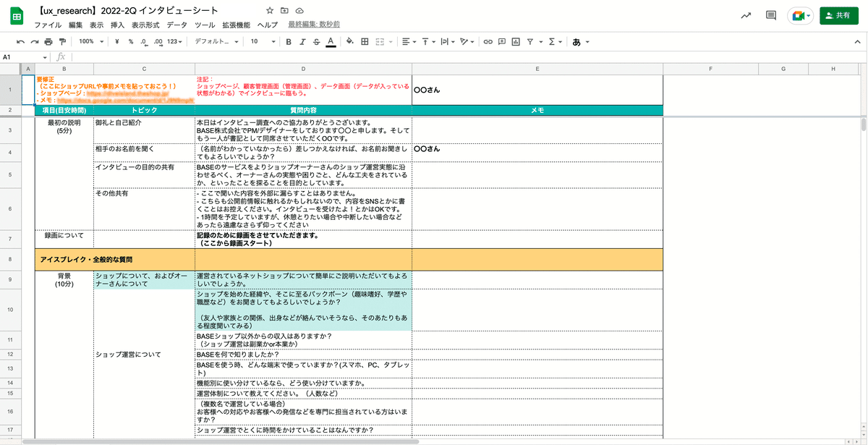Open the 挿入 menu
868x445 pixels.
point(117,25)
